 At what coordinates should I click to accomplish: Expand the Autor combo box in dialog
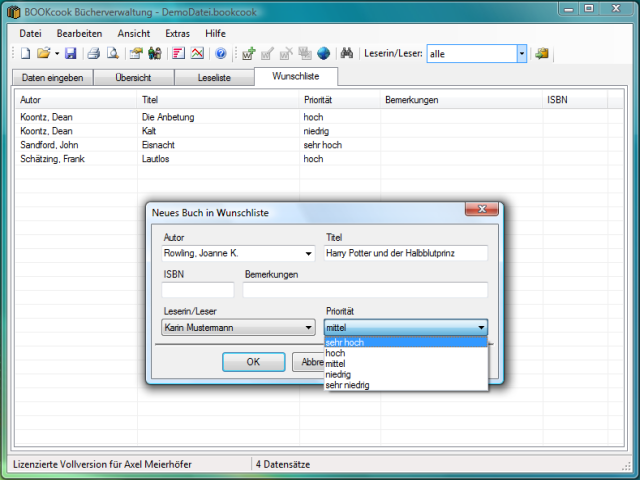tap(308, 254)
